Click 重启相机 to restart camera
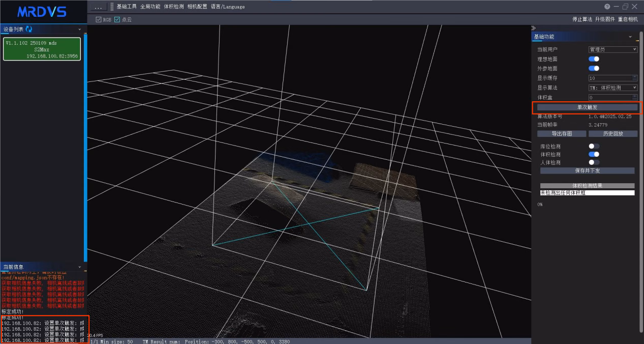Image resolution: width=644 pixels, height=344 pixels. (x=628, y=19)
